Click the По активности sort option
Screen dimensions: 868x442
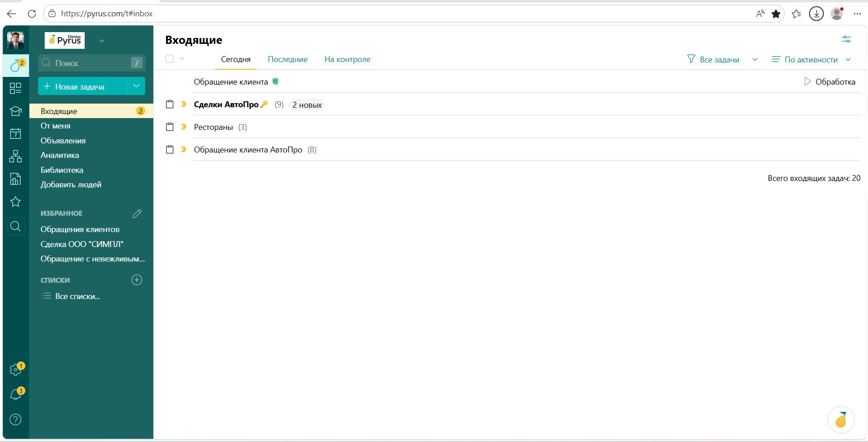pos(805,59)
